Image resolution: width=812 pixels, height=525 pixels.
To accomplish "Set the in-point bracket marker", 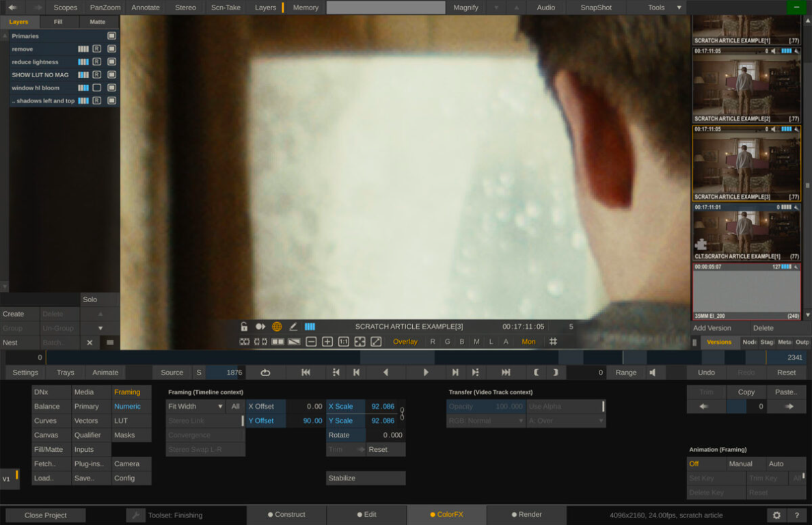I will [537, 373].
